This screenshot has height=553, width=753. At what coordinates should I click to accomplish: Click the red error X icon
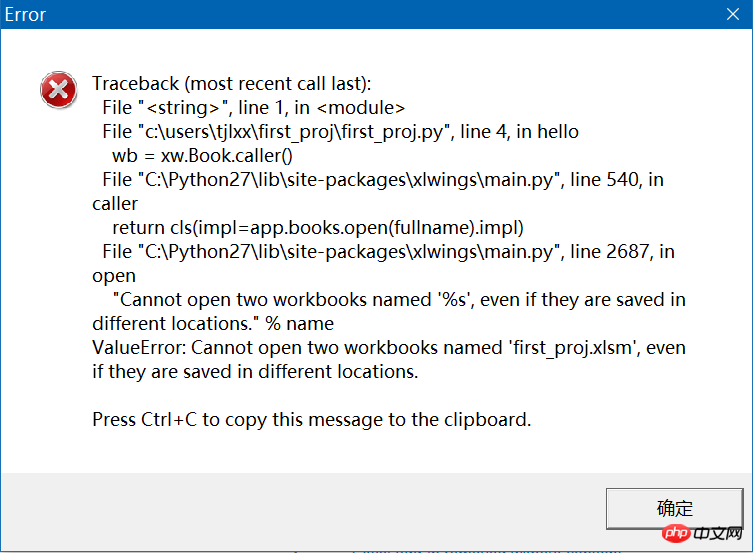coord(58,90)
